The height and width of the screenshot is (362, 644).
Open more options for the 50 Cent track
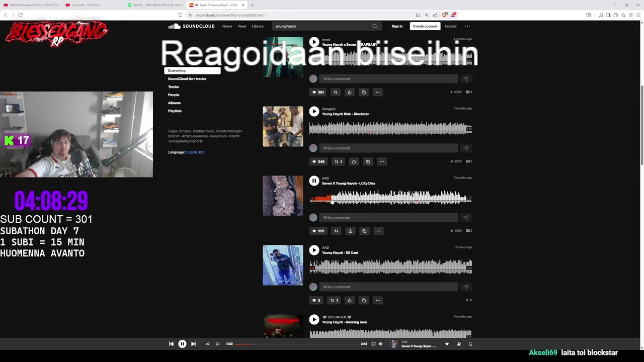click(378, 300)
